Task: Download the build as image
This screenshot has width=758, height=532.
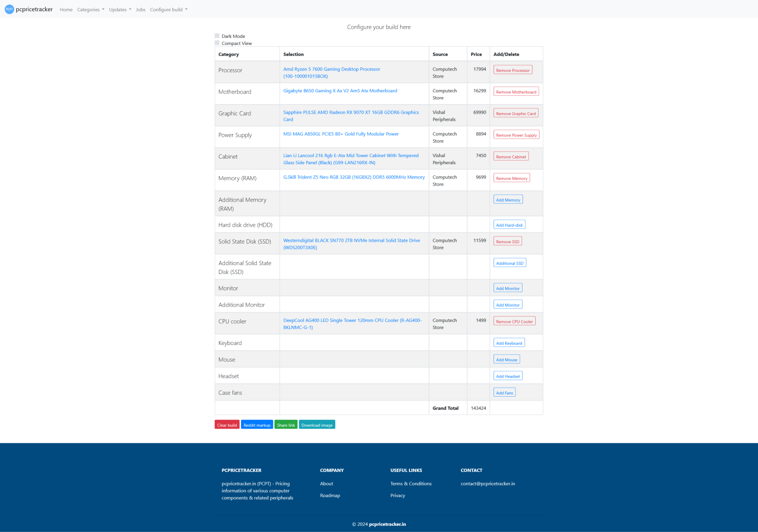Action: [317, 425]
